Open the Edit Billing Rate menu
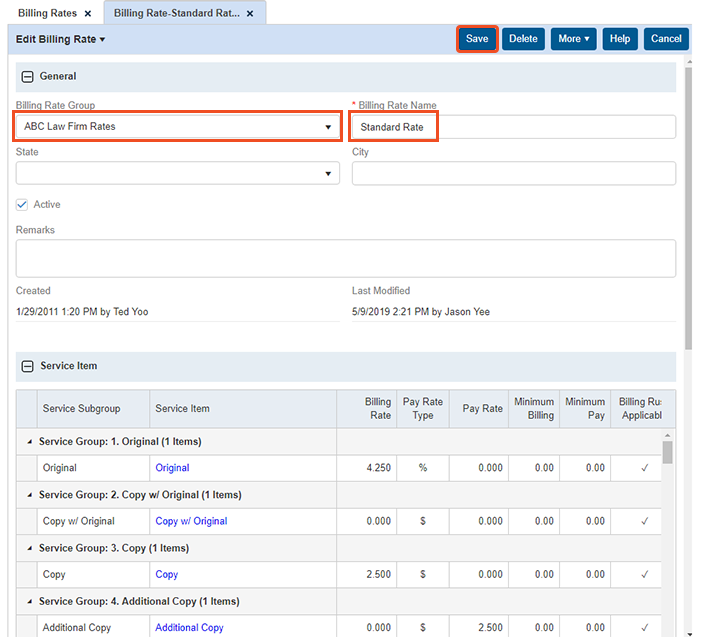Image resolution: width=701 pixels, height=637 pixels. coord(61,39)
